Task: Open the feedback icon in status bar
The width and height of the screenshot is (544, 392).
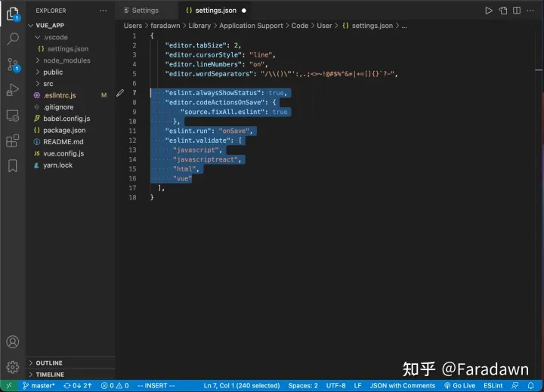Action: (515, 385)
